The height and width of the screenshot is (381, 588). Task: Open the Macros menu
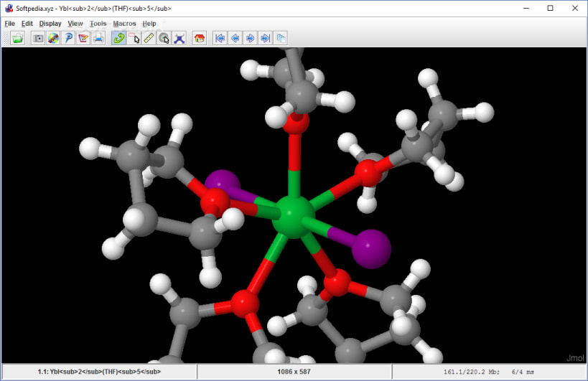pyautogui.click(x=124, y=24)
